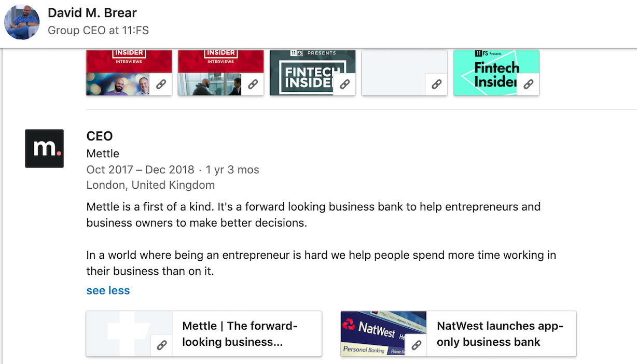The width and height of the screenshot is (637, 364).
Task: Click David M. Brear's name in header
Action: pyautogui.click(x=92, y=13)
